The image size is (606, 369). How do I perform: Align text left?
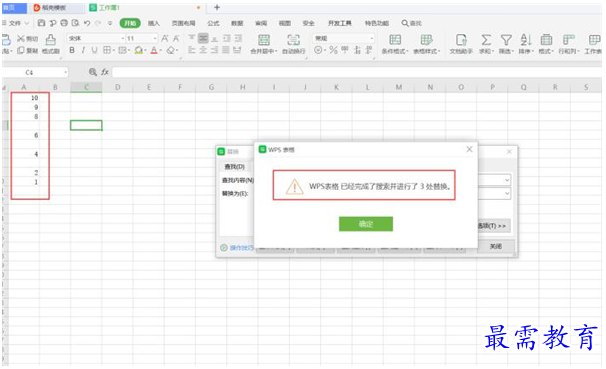tap(192, 50)
